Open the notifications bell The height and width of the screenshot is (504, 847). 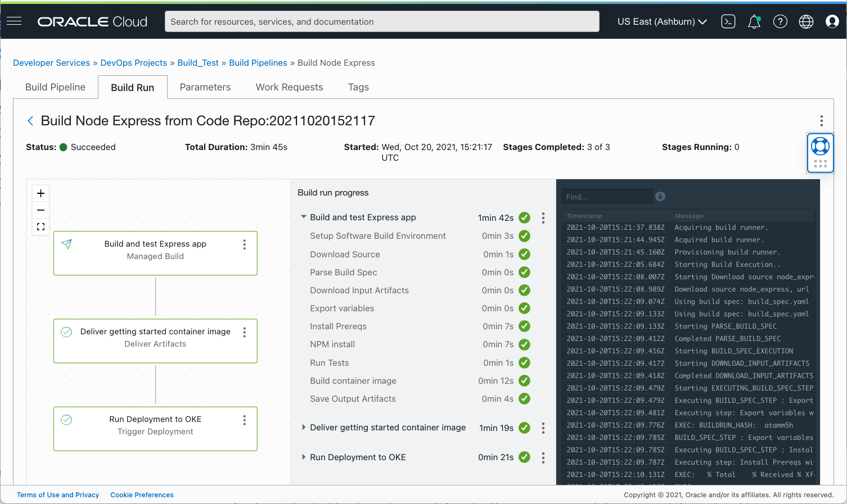point(754,21)
